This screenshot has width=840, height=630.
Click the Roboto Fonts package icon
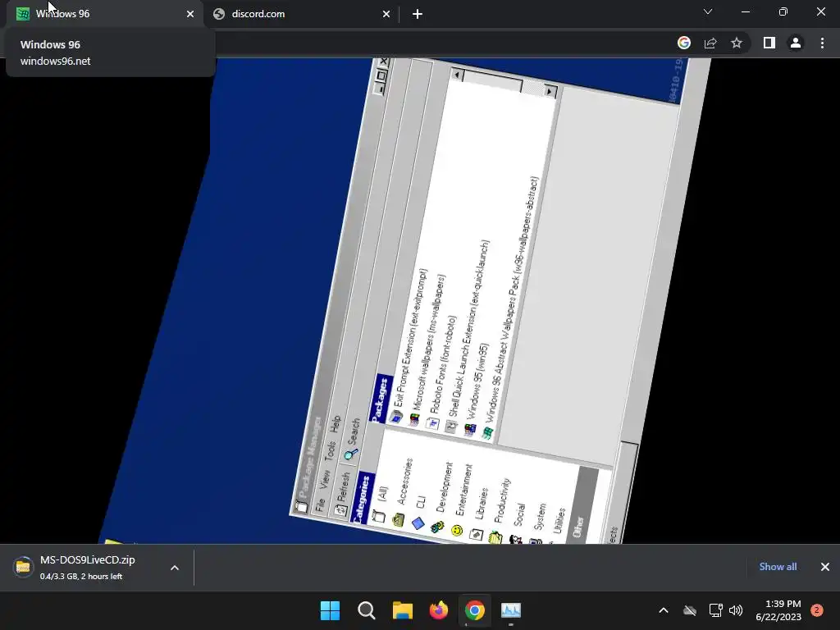pos(432,424)
